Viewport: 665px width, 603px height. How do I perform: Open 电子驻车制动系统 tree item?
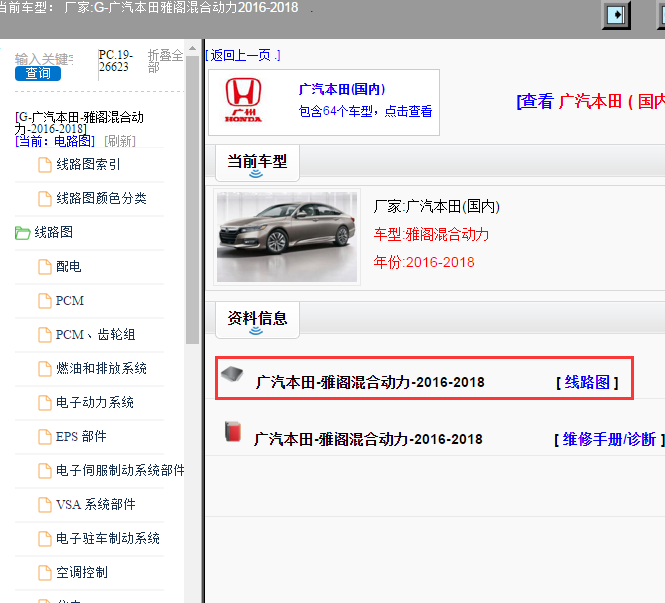[x=108, y=539]
